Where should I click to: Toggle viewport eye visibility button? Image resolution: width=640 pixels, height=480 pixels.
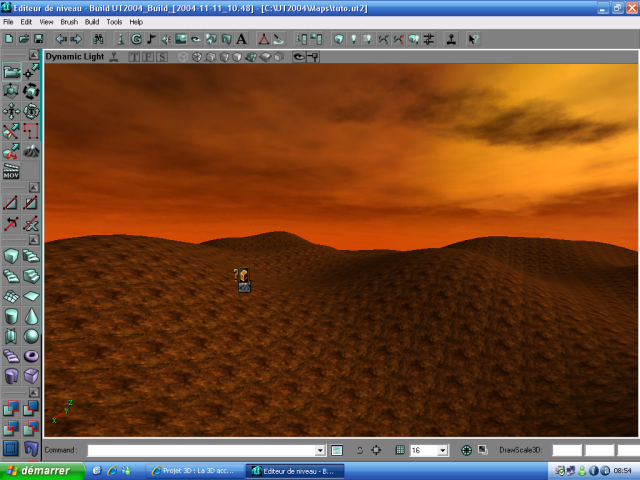pos(299,57)
